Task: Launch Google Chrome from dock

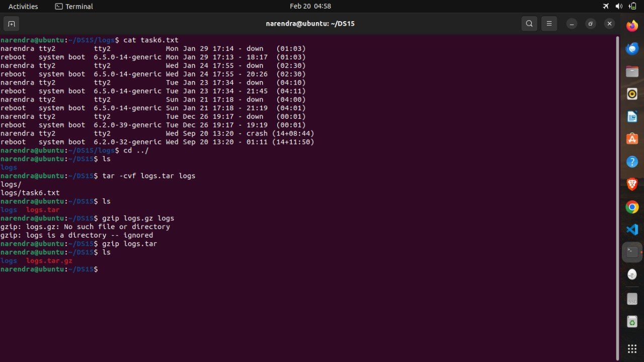Action: click(x=632, y=207)
